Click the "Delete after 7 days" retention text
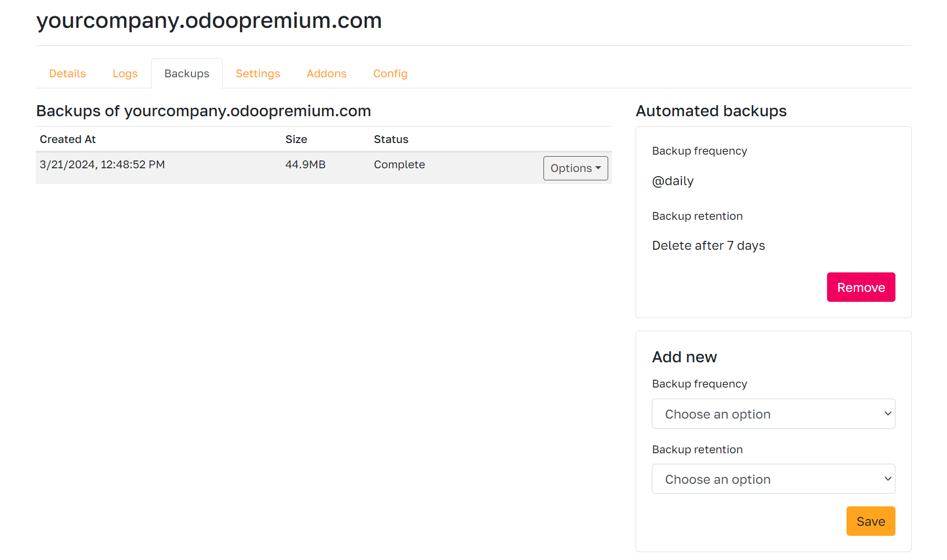Image resolution: width=947 pixels, height=560 pixels. tap(708, 246)
